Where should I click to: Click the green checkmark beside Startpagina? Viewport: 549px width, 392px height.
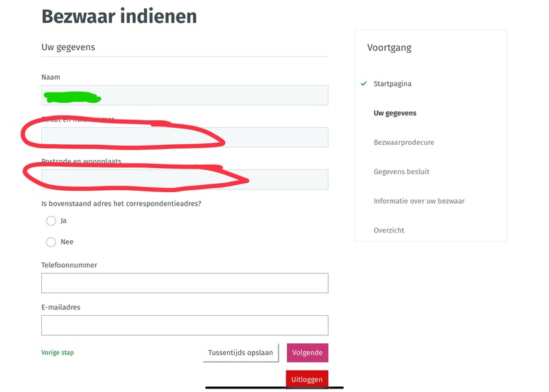click(364, 84)
